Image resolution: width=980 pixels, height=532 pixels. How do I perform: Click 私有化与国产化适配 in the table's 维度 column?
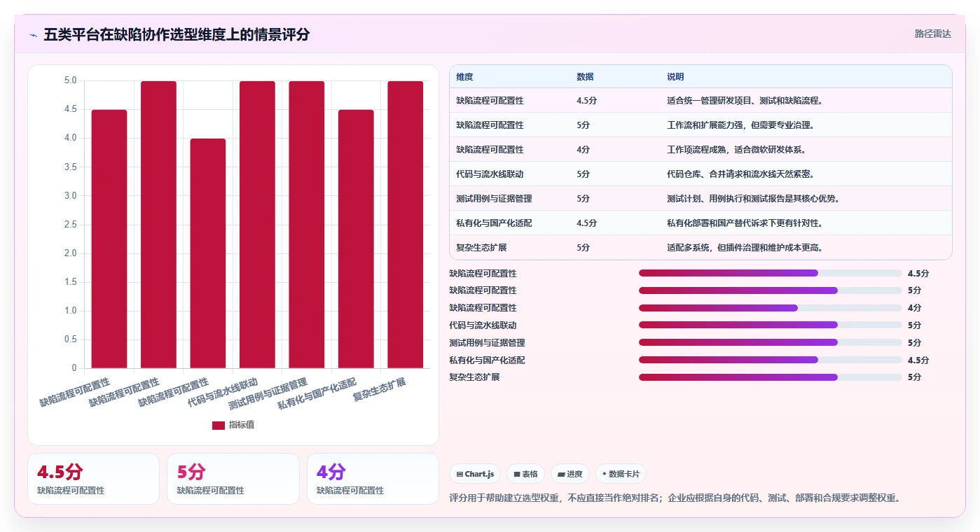(494, 223)
